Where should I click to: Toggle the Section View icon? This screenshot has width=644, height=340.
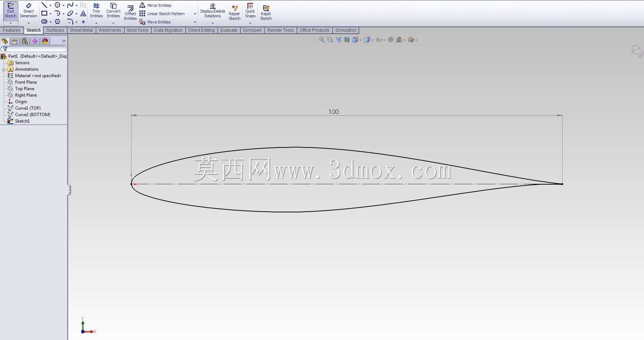tap(347, 40)
